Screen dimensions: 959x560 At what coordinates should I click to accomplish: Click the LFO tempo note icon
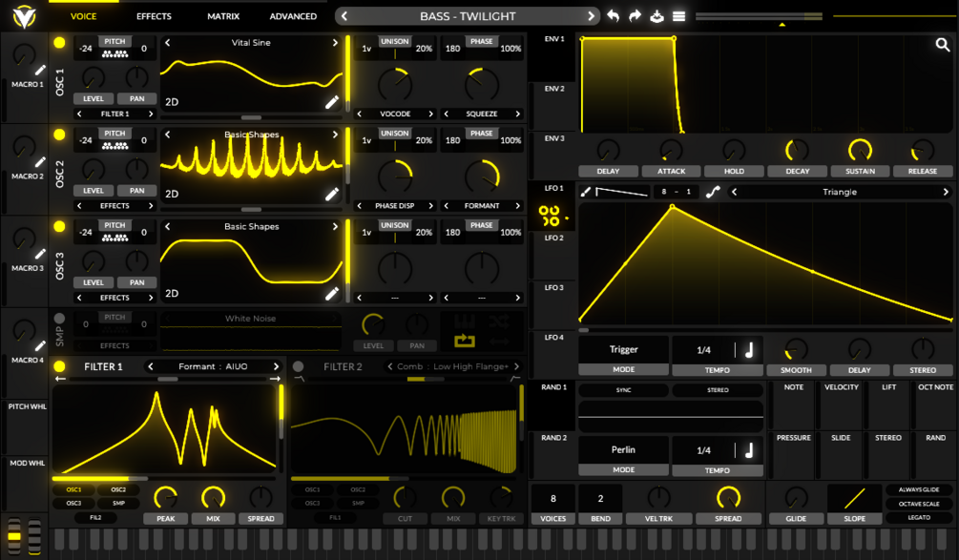[x=749, y=350]
